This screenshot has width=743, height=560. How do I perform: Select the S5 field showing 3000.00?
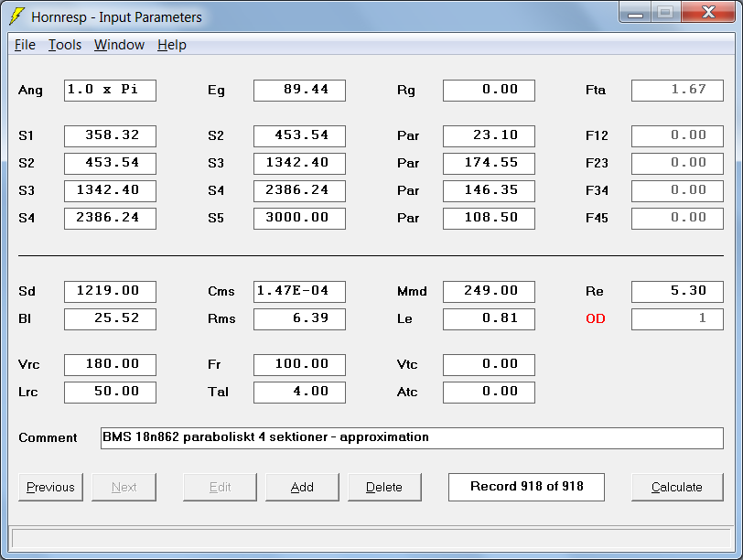tap(299, 219)
